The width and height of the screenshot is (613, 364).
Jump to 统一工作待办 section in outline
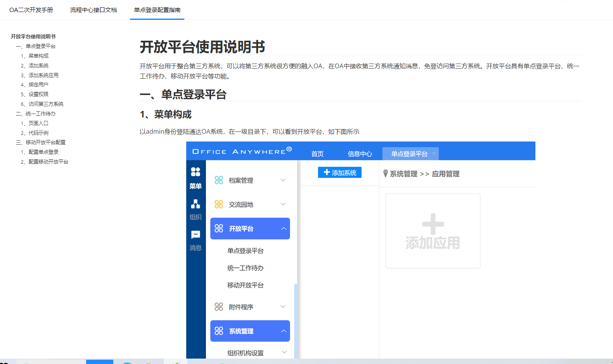(x=40, y=114)
